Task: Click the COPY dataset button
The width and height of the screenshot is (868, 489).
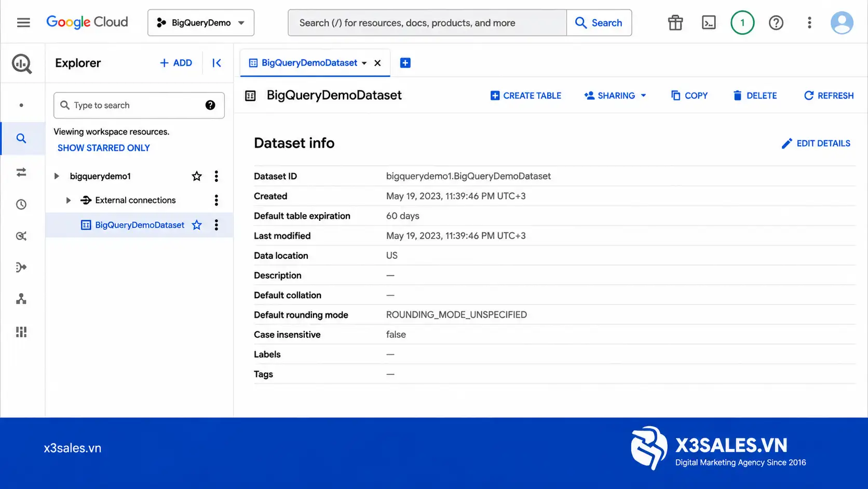Action: pos(689,96)
